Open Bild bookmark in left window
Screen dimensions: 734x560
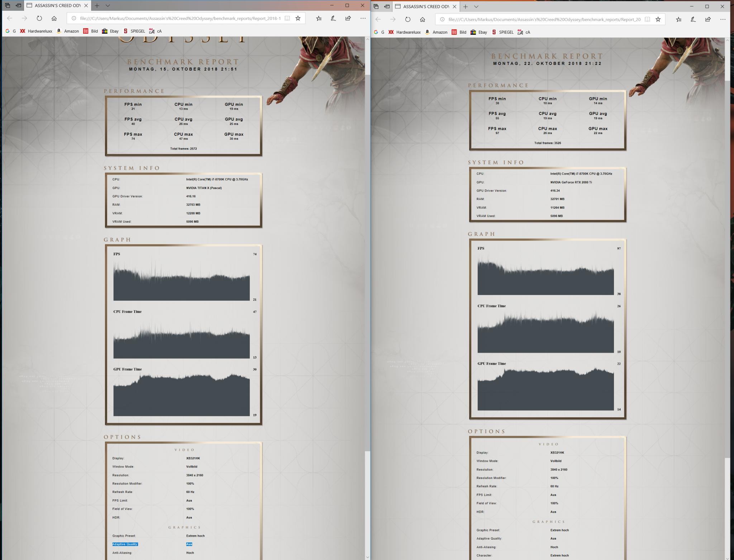tap(90, 31)
